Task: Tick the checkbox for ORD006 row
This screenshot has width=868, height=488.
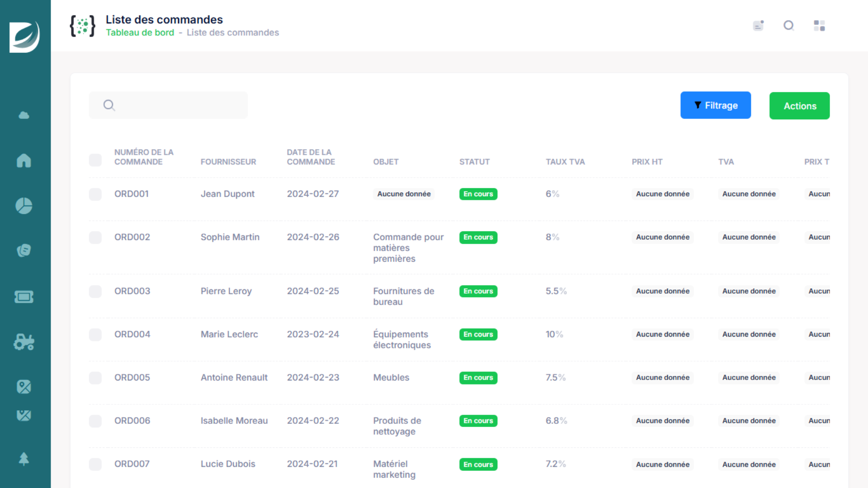Action: (95, 421)
